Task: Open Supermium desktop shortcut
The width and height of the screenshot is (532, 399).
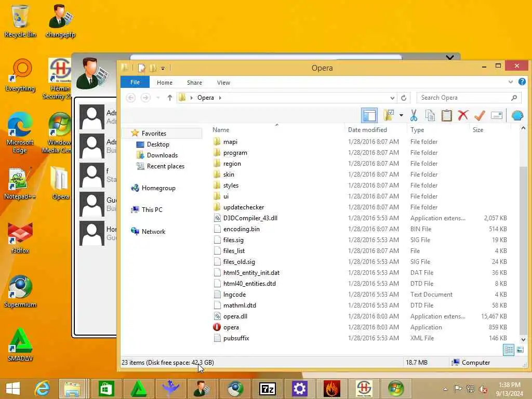Action: 20,291
